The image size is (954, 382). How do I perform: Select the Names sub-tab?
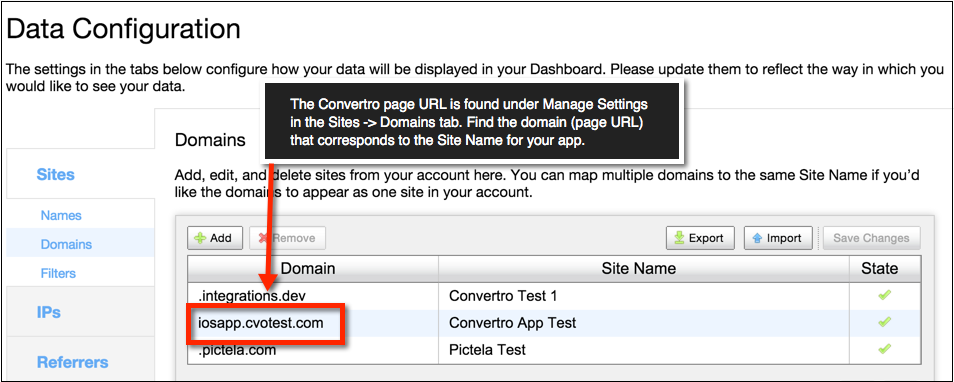tap(61, 215)
